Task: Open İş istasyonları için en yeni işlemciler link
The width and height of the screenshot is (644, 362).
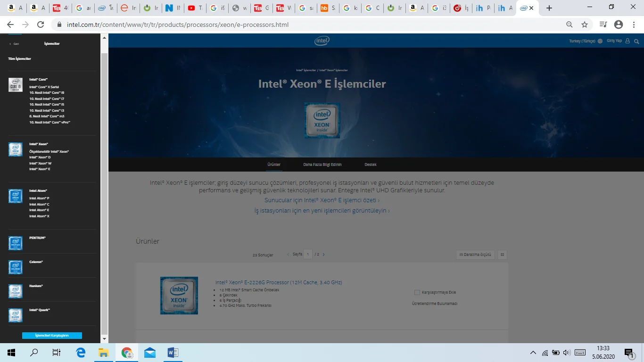Action: pos(322,211)
